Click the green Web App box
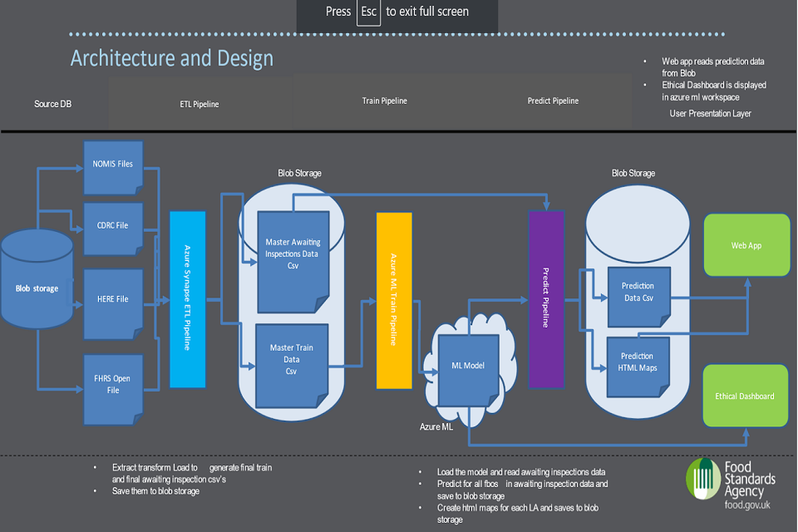The image size is (798, 532). 746,245
